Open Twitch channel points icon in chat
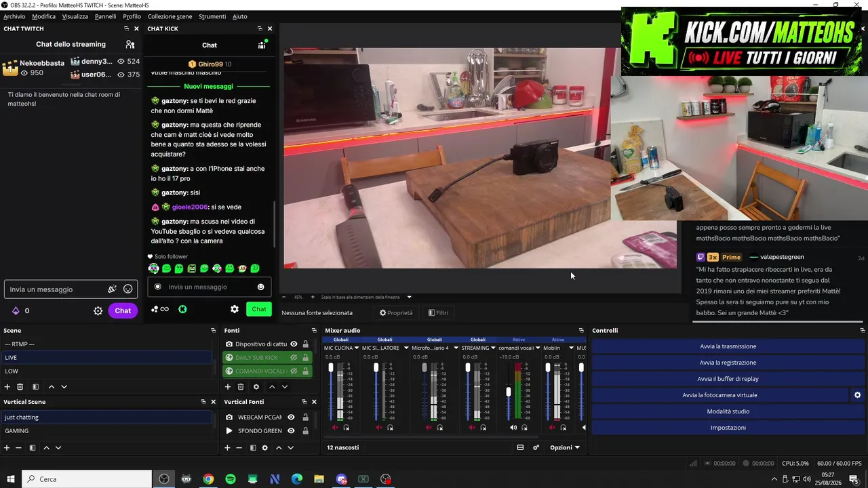The width and height of the screenshot is (868, 488). click(x=16, y=310)
